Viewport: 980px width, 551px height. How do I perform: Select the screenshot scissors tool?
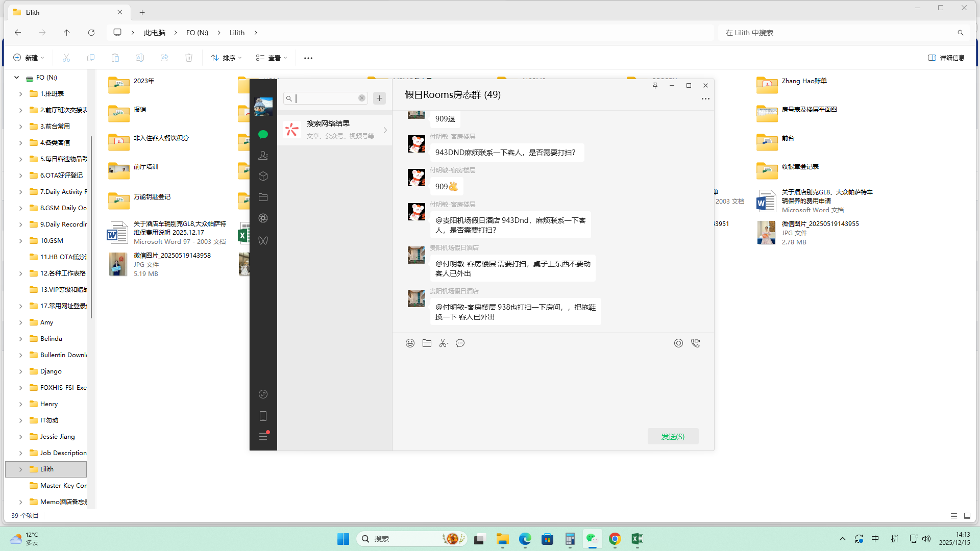[443, 343]
